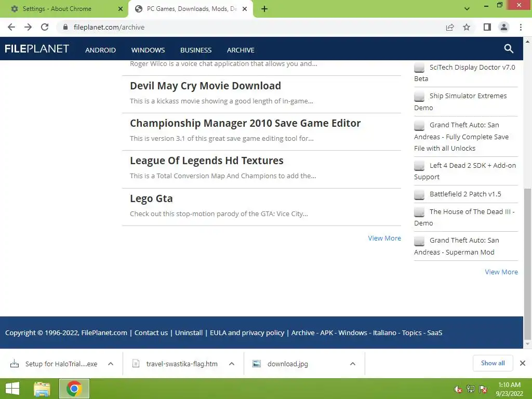Click the Ship Simulator Extremes thumbnail icon

419,96
